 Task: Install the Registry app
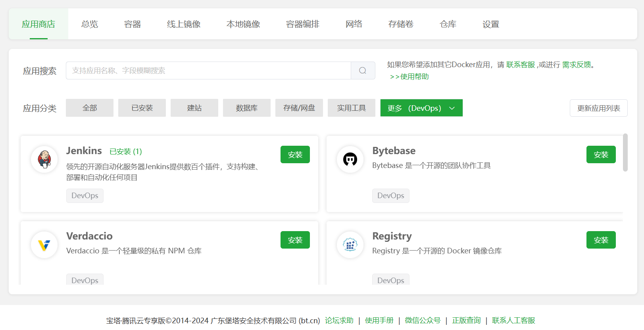[x=601, y=240]
